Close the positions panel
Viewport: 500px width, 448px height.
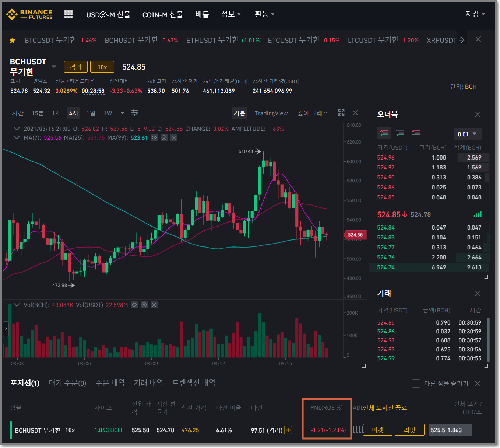478,384
